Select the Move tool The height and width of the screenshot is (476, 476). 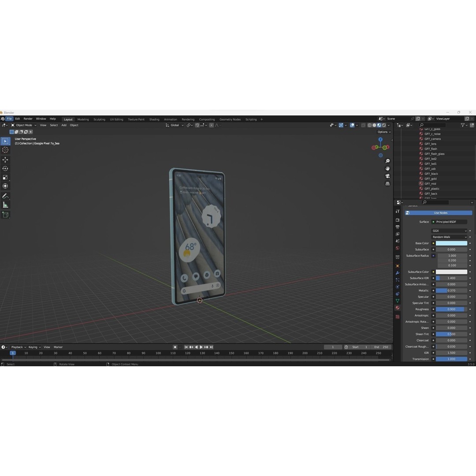tap(5, 160)
